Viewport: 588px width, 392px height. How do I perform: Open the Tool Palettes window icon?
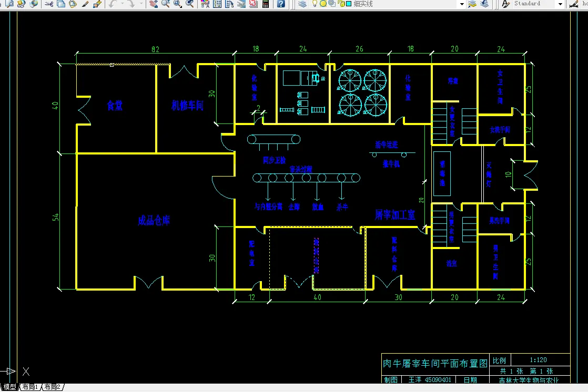click(x=229, y=4)
